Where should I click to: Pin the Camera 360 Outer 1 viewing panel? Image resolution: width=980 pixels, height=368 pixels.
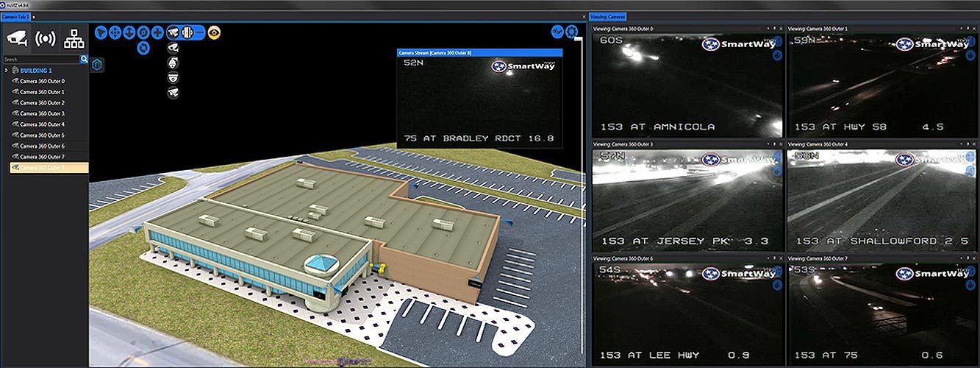tap(968, 29)
